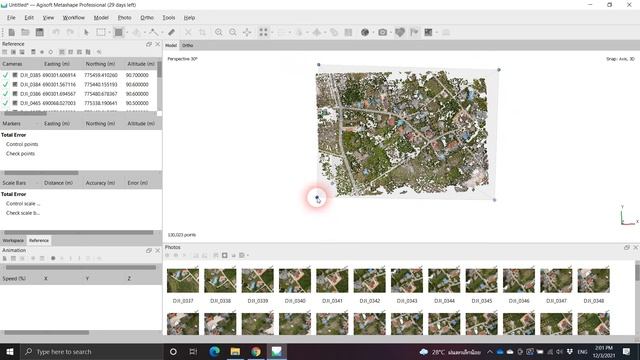Sort by the Easting (m) cameras column header
Image resolution: width=640 pixels, height=360 pixels.
pyautogui.click(x=57, y=64)
